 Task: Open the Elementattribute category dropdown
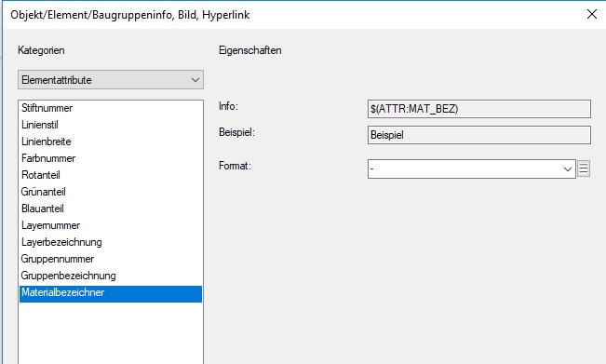coord(111,80)
